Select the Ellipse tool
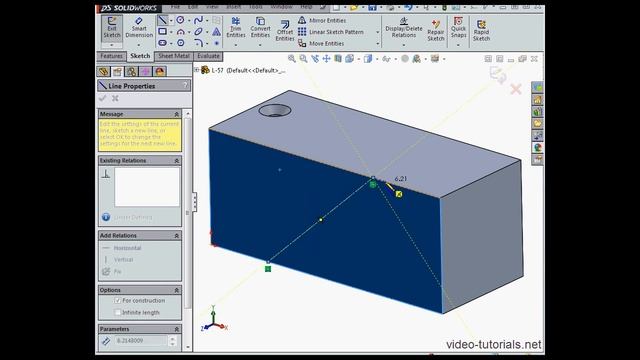The height and width of the screenshot is (360, 640). (198, 31)
